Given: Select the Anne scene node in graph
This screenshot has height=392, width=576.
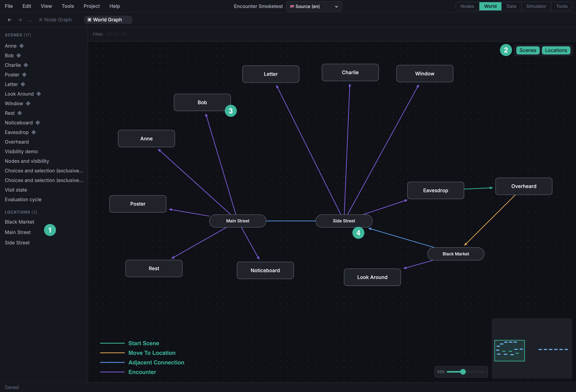Looking at the screenshot, I should [146, 139].
